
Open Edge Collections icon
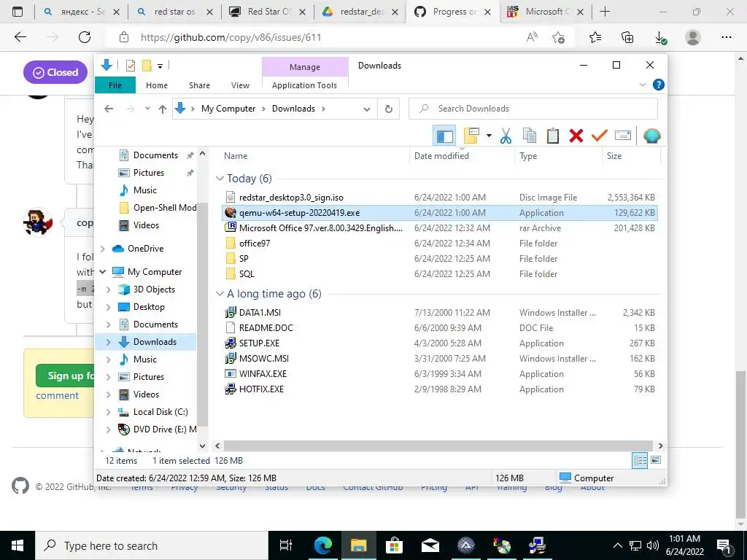[x=627, y=38]
